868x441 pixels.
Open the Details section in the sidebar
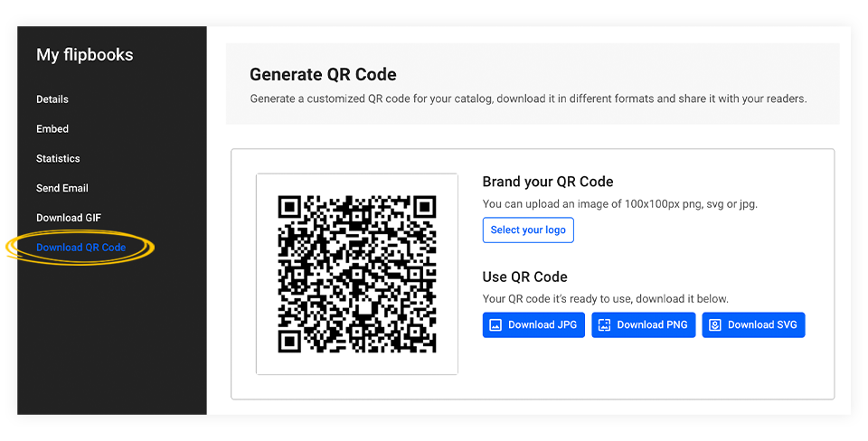[x=52, y=99]
